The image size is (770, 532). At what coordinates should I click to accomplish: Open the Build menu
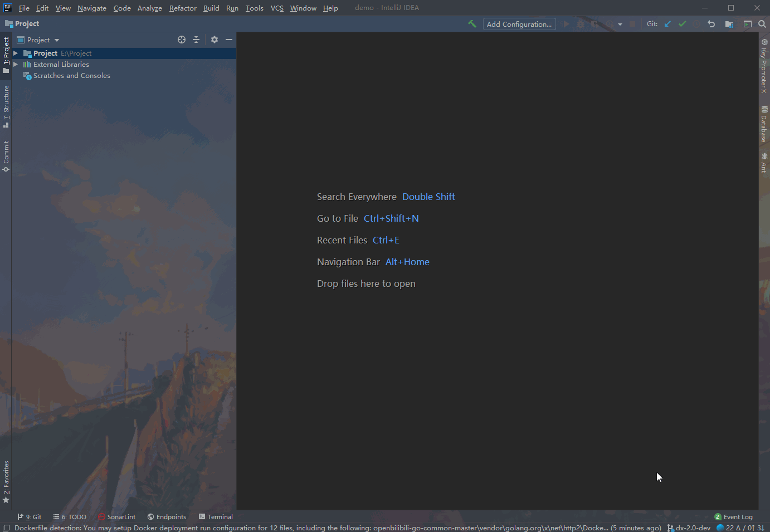[x=211, y=8]
